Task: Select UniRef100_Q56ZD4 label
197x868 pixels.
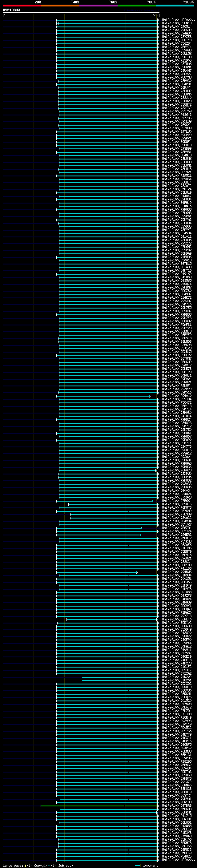Action: [x=176, y=528]
